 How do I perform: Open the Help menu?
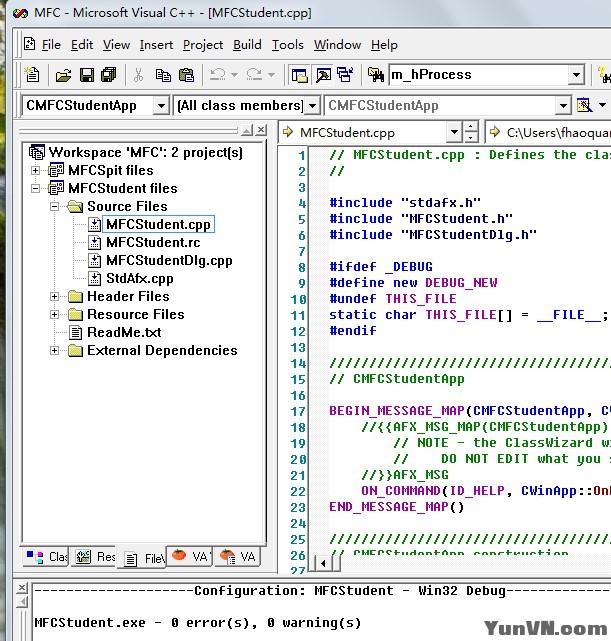click(384, 45)
